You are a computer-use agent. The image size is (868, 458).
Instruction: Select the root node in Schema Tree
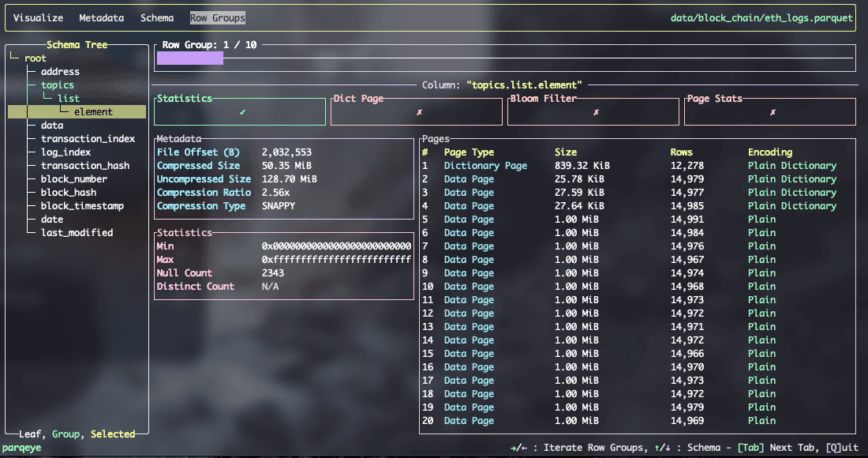point(36,58)
